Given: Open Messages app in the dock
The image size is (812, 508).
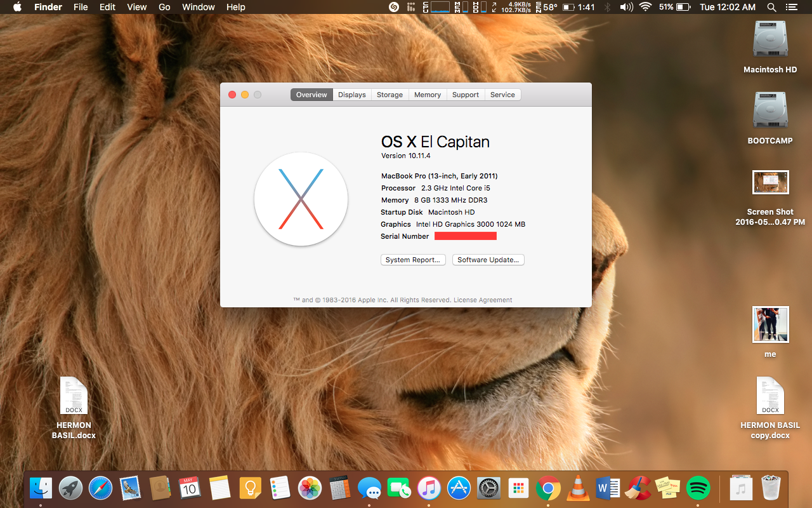Looking at the screenshot, I should [x=369, y=488].
